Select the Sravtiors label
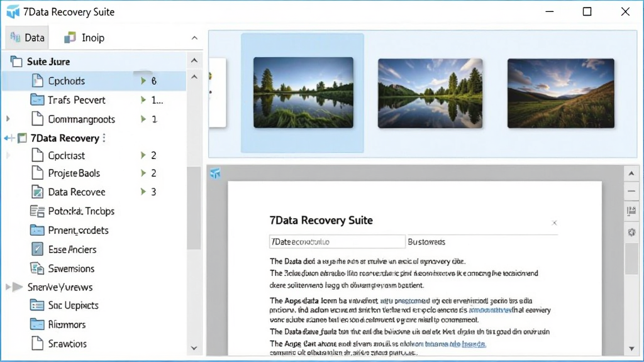Screen dimensions: 644x362 tap(67, 344)
